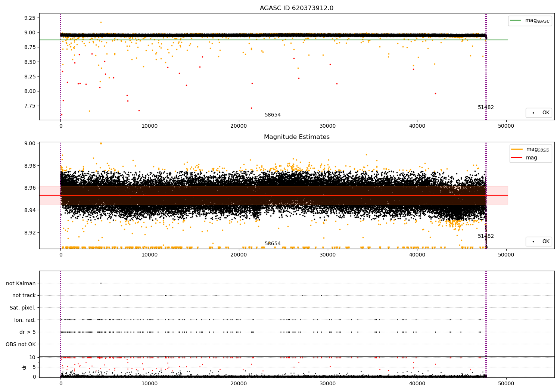Click the 30000 x-axis tick under the bottom plot
Viewport: 560px width, 392px height.
coord(328,384)
